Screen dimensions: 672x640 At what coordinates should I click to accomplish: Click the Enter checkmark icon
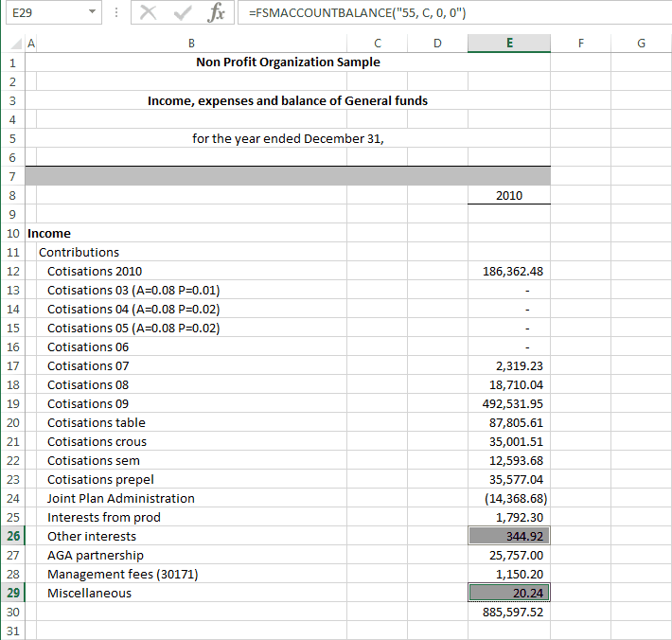(183, 12)
